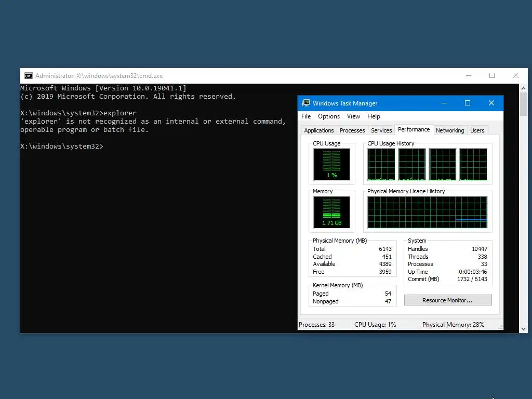Click the Threads value 338
532x399 pixels.
click(483, 257)
